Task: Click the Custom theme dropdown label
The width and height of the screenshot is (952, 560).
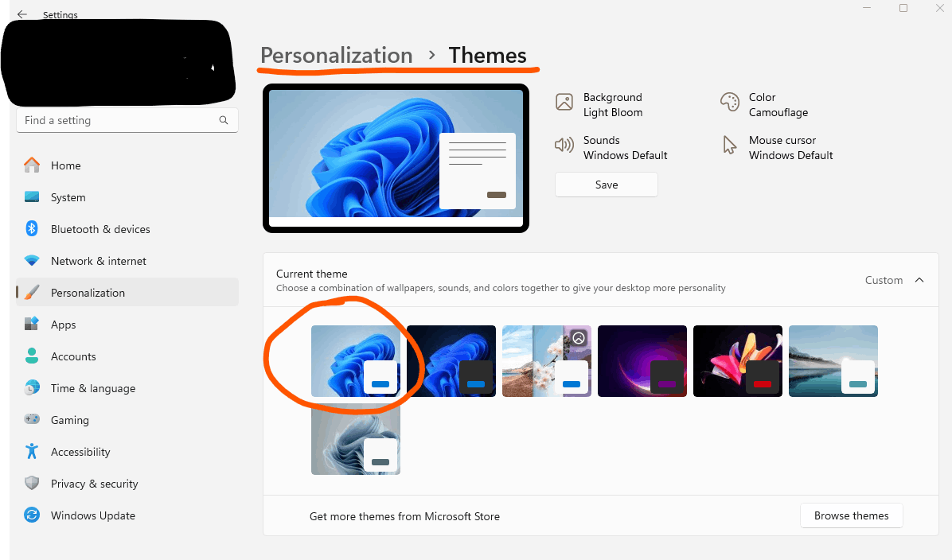Action: [884, 280]
